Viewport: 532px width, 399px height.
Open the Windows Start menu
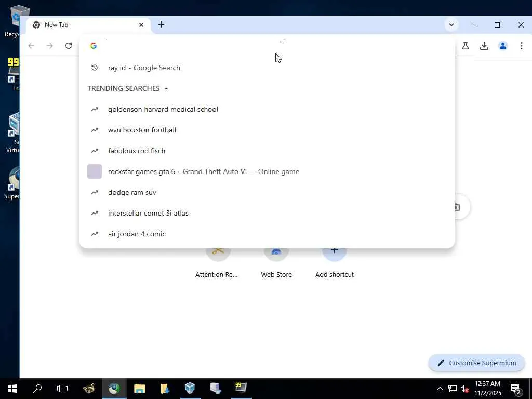(12, 389)
